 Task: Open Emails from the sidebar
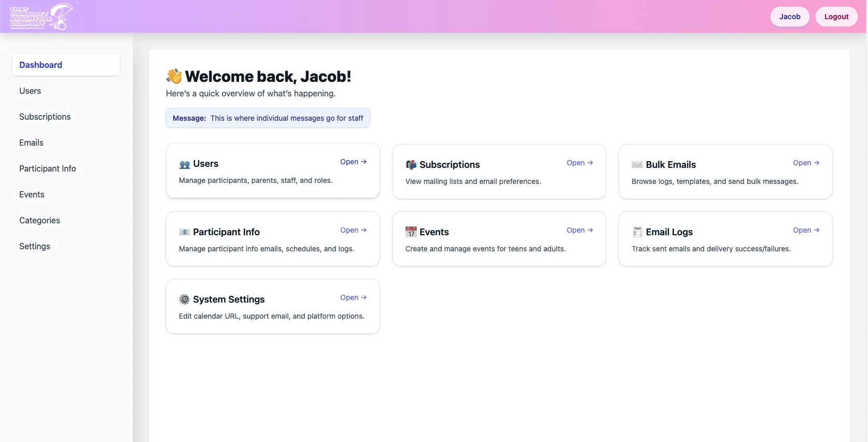point(31,142)
